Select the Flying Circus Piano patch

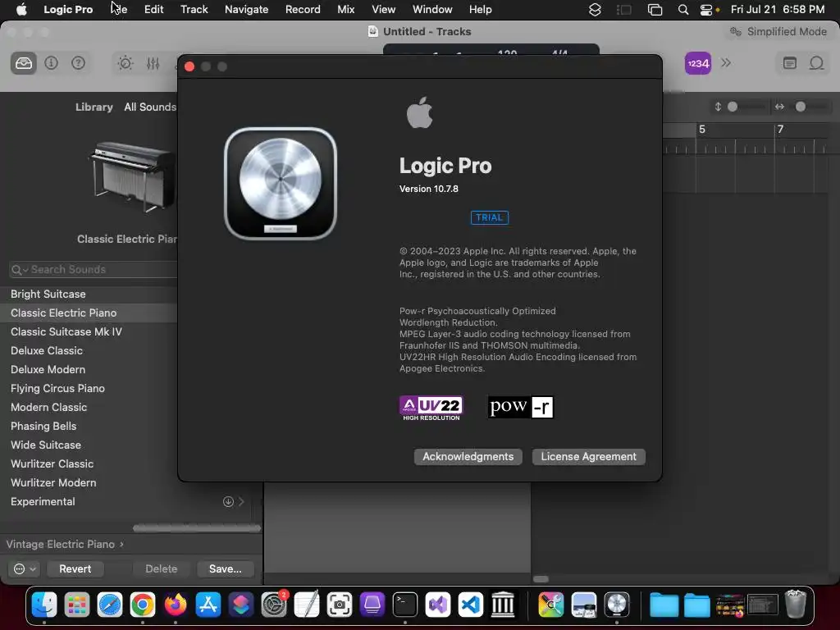tap(89, 388)
